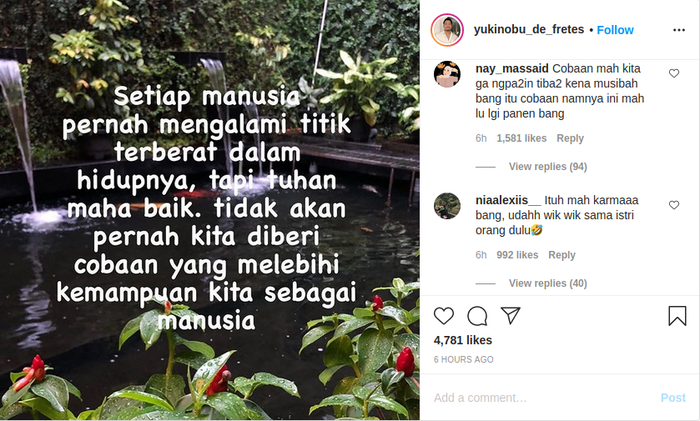This screenshot has width=700, height=421.
Task: Like the post with the heart icon
Action: 444,316
